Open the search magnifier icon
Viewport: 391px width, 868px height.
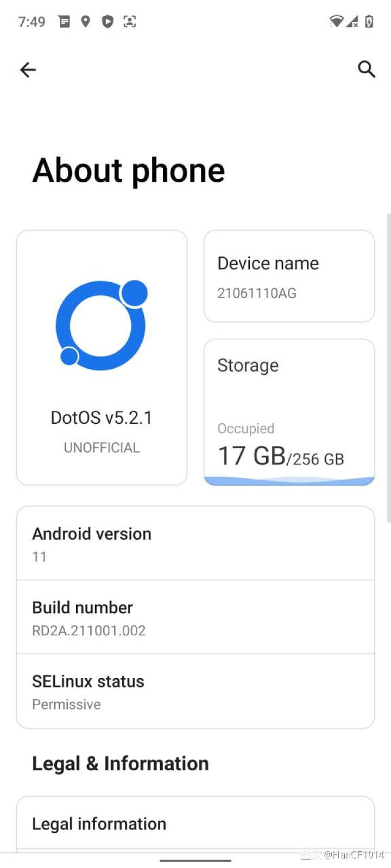point(367,69)
